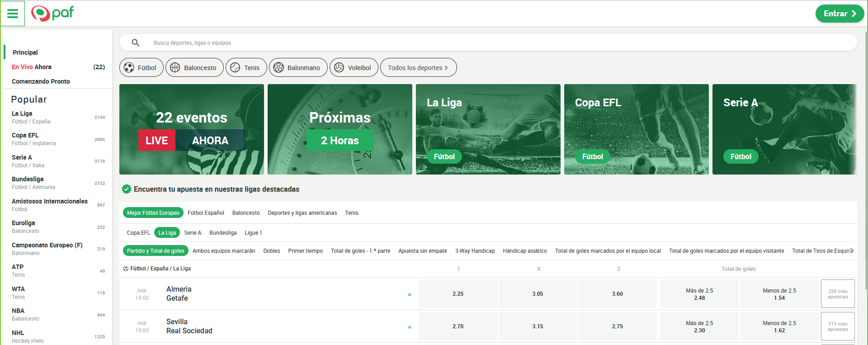The image size is (868, 345).
Task: Select Mejor Fútbol Europeo tab
Action: coord(153,213)
